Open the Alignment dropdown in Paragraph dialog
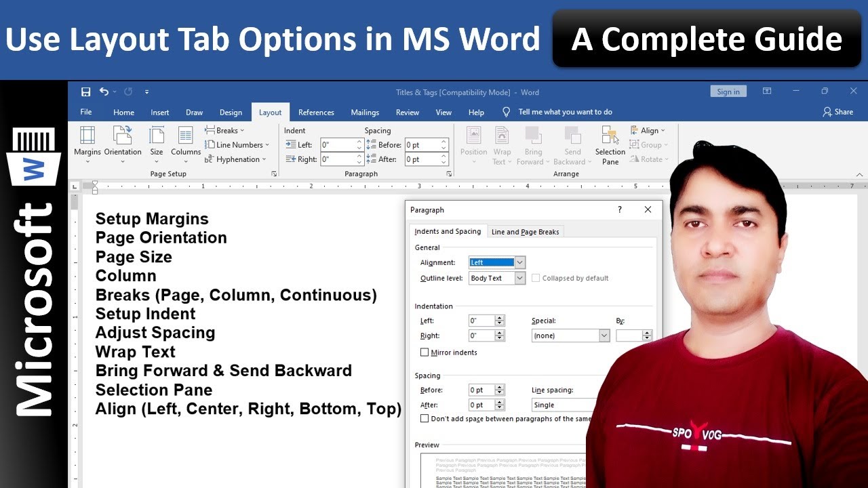The width and height of the screenshot is (868, 488). 520,262
